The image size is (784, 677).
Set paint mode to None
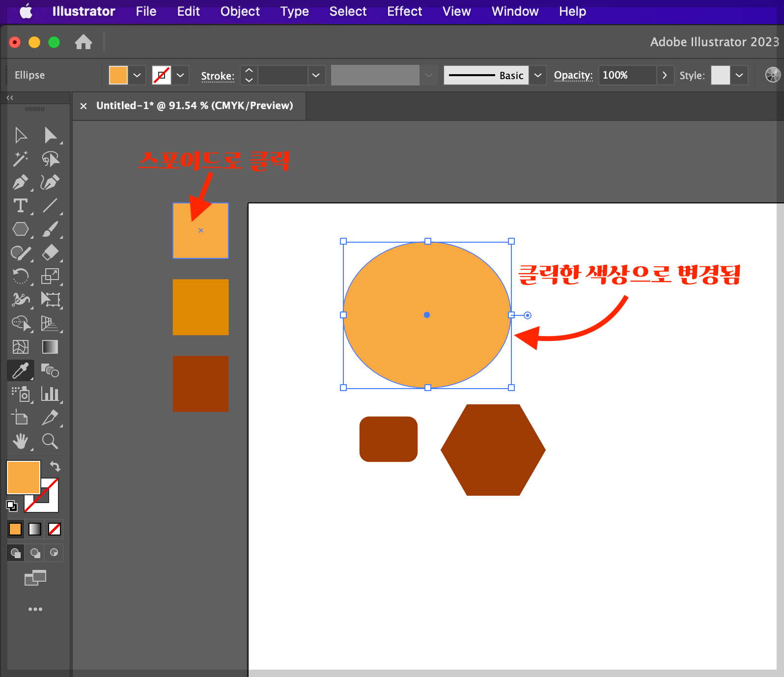[x=55, y=529]
